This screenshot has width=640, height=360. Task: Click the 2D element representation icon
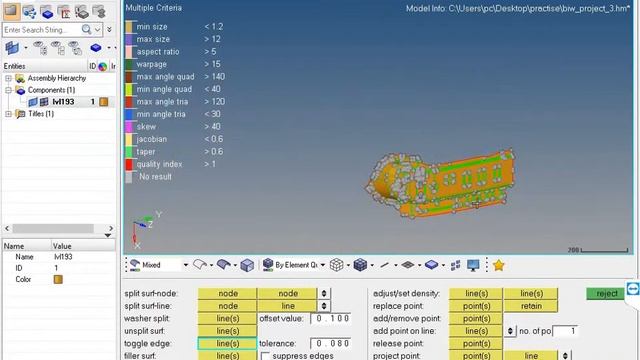tap(408, 265)
